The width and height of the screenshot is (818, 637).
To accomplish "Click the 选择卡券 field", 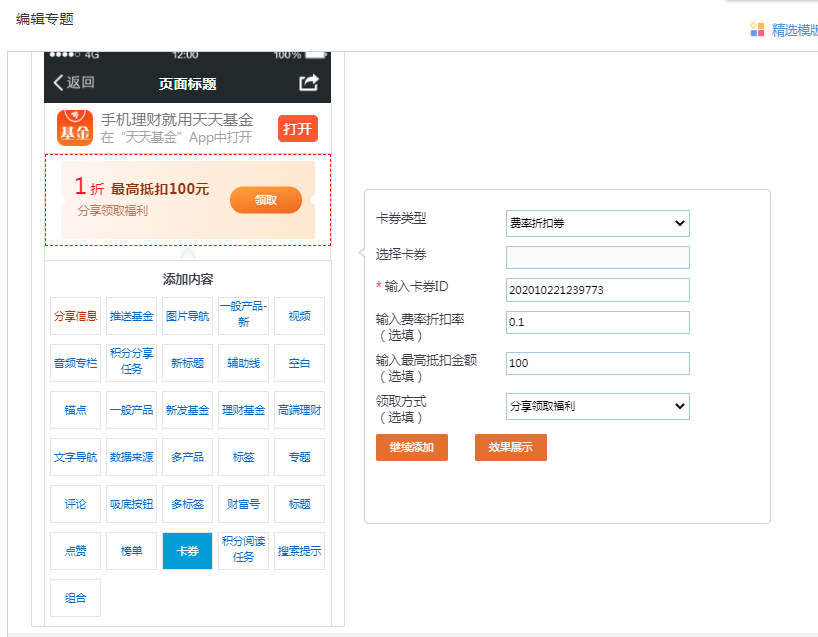I will [597, 257].
